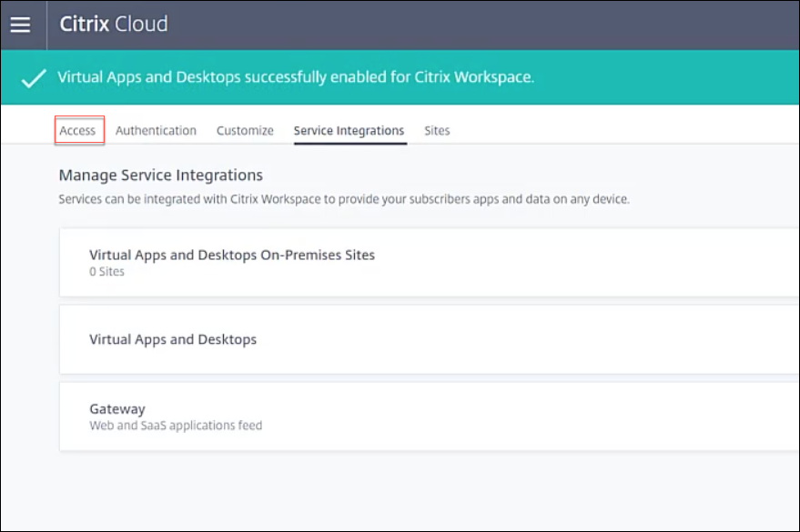800x532 pixels.
Task: Open the hamburger navigation menu
Action: pos(20,25)
